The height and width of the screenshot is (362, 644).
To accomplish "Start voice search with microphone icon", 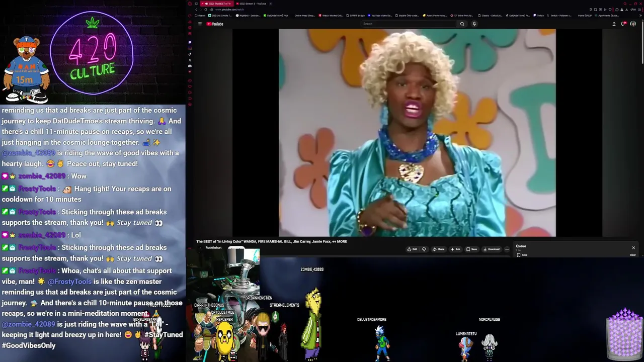I will click(x=474, y=24).
